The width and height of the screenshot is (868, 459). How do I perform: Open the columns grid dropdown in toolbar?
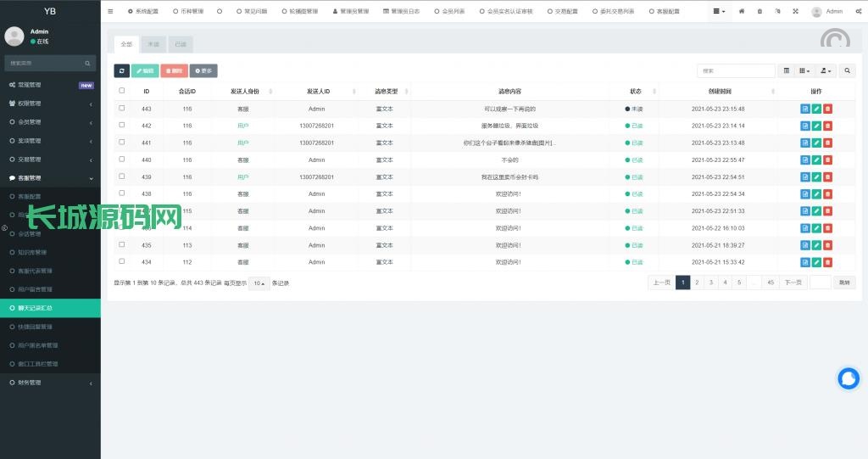(x=804, y=71)
